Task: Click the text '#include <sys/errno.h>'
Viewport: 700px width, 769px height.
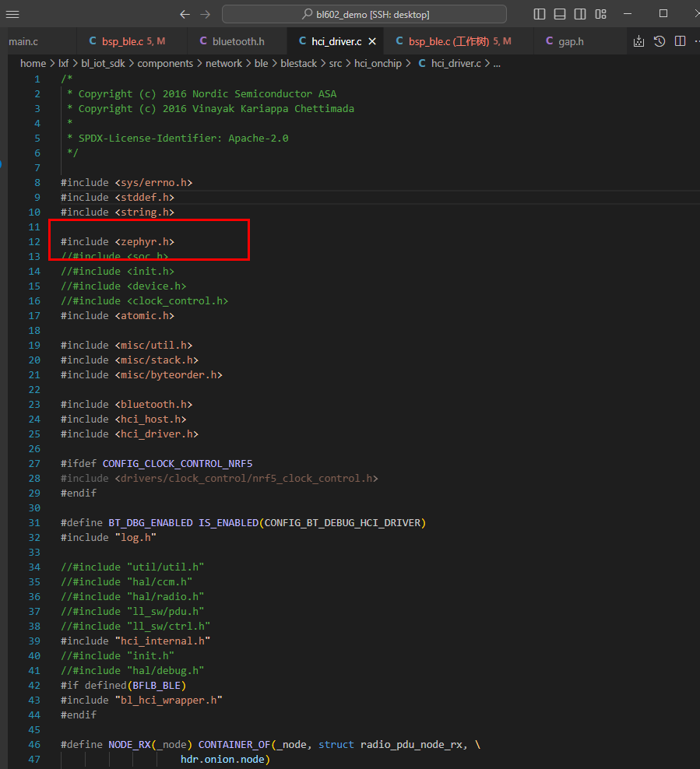Action: coord(127,182)
